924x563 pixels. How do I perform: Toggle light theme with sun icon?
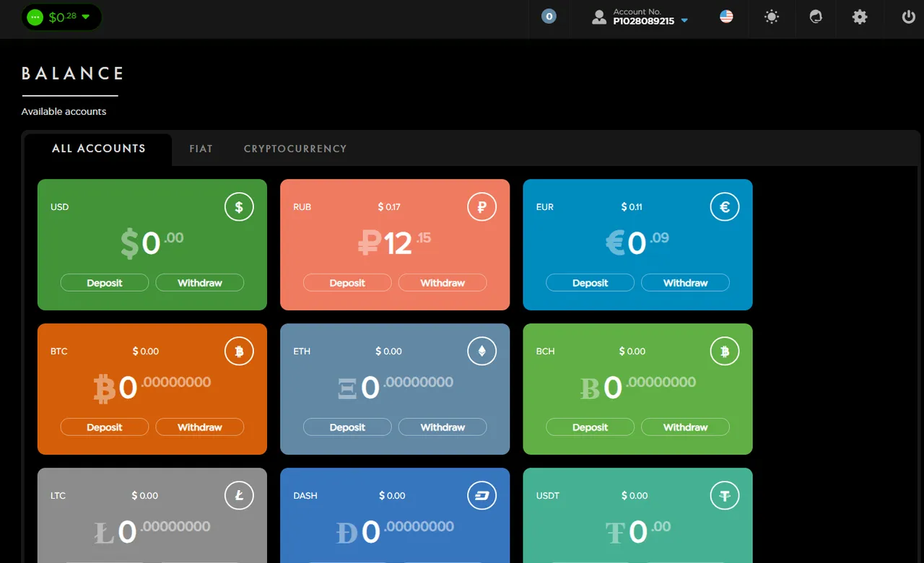click(x=772, y=17)
